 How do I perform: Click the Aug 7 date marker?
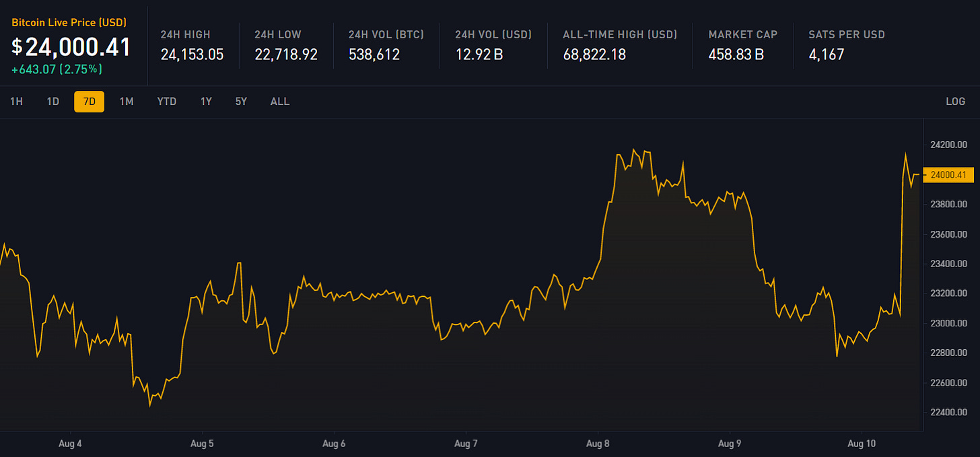click(466, 444)
